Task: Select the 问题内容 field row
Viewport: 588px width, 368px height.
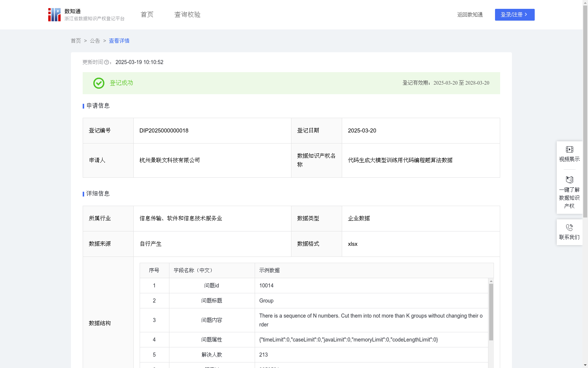Action: point(314,320)
